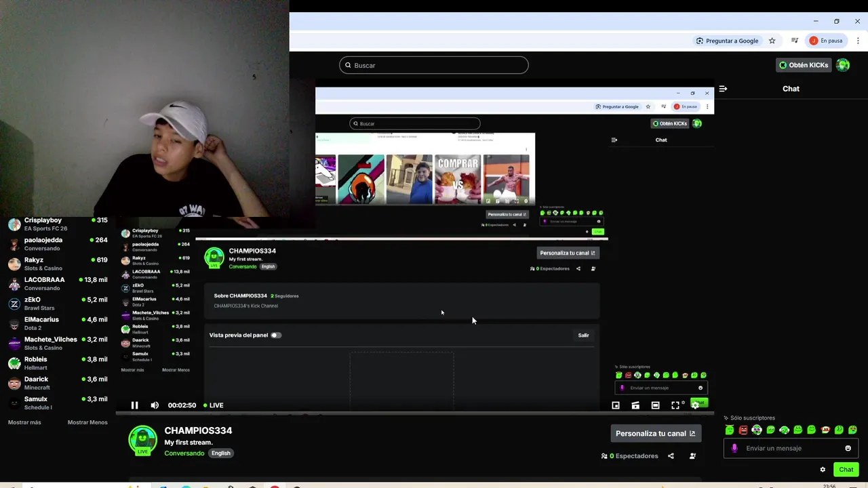Open the media control icon in Chrome toolbar
Image resolution: width=868 pixels, height=488 pixels.
(795, 41)
